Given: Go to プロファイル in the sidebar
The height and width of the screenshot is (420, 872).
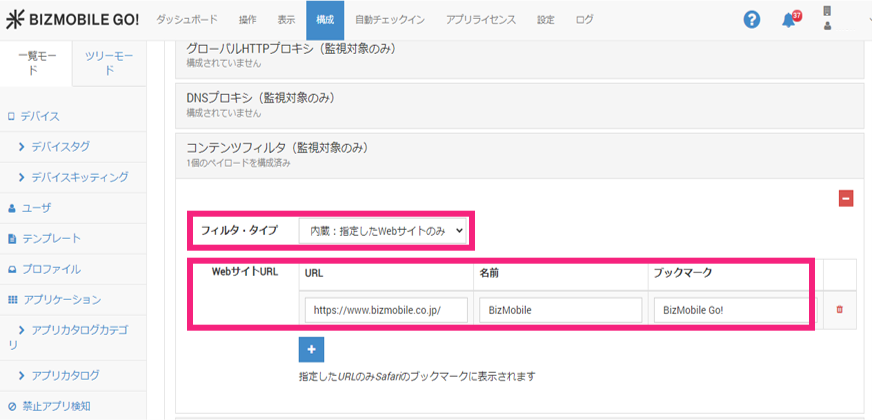Looking at the screenshot, I should 50,269.
